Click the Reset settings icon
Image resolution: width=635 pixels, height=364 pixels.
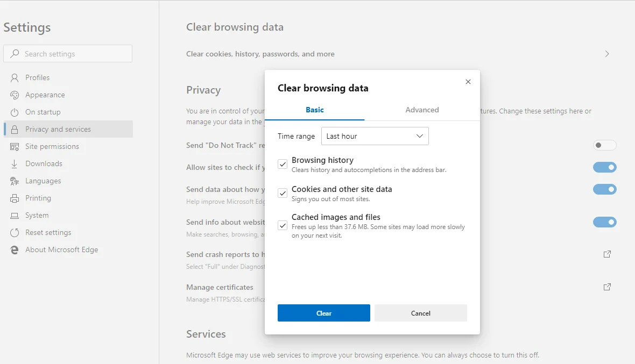[15, 233]
